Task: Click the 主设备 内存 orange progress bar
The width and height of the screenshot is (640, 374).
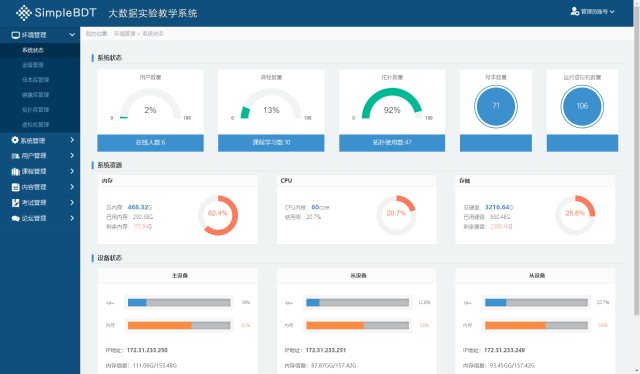Action: click(179, 325)
